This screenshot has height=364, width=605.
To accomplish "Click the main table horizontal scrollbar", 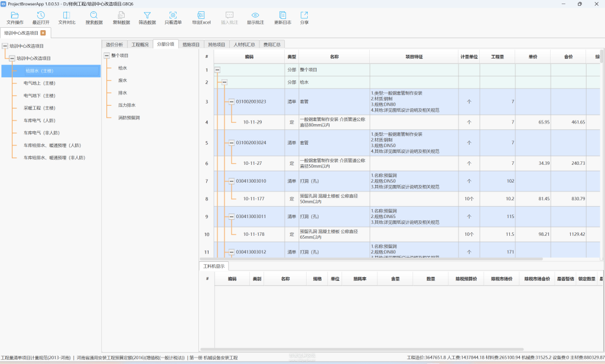I will (372, 259).
